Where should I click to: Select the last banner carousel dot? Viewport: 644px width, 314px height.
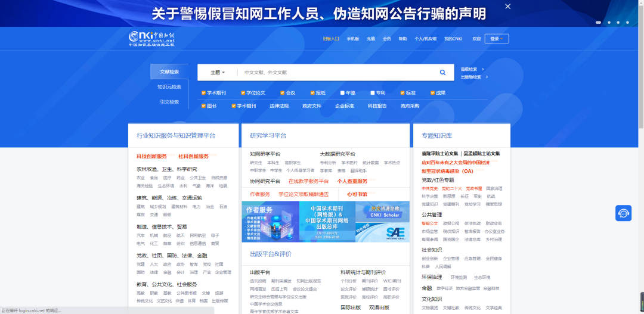coord(627,23)
